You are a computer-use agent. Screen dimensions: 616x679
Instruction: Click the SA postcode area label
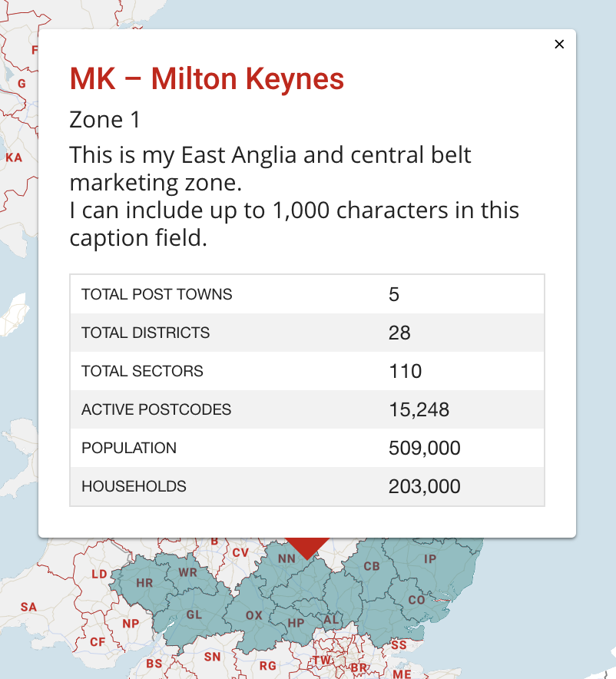click(28, 607)
